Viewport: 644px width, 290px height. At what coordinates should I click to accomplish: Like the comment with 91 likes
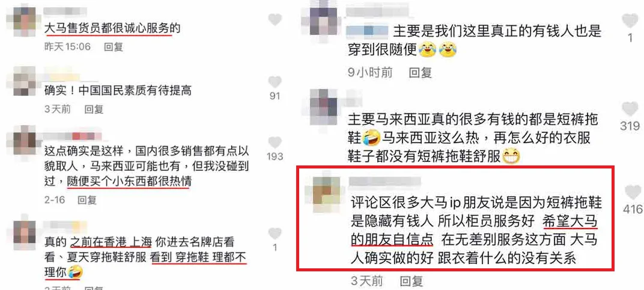[x=275, y=82]
